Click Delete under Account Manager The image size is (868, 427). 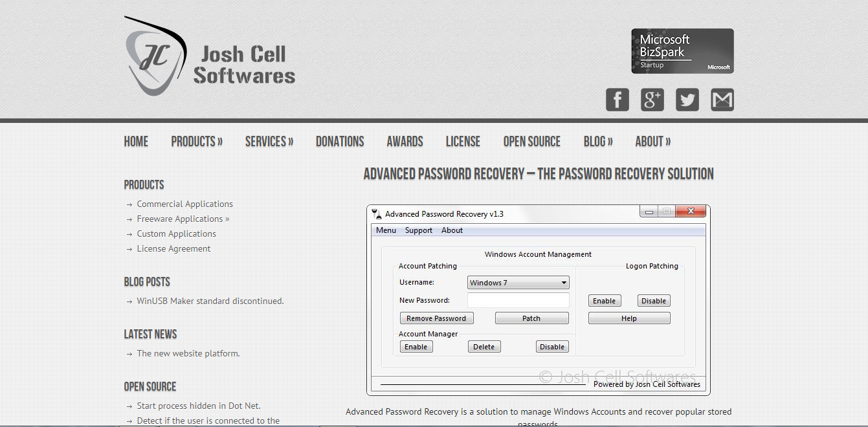[x=484, y=347]
